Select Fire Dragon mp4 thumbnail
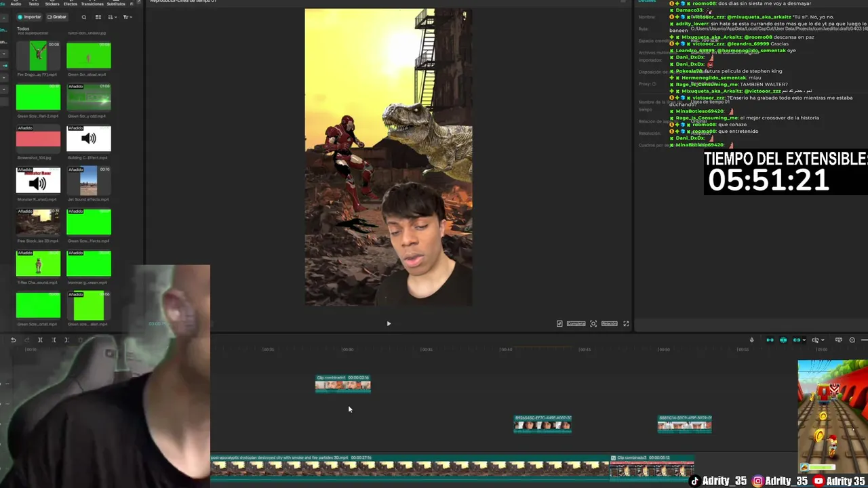 coord(38,55)
